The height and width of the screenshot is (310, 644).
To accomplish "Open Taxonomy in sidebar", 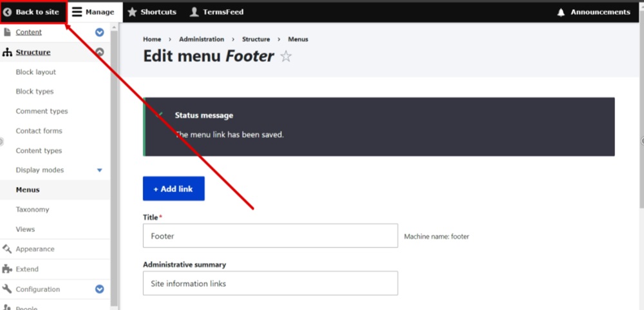I will (32, 209).
